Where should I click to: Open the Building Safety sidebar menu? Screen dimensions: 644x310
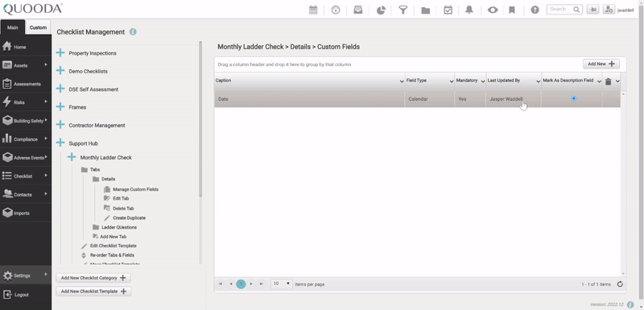(x=26, y=121)
